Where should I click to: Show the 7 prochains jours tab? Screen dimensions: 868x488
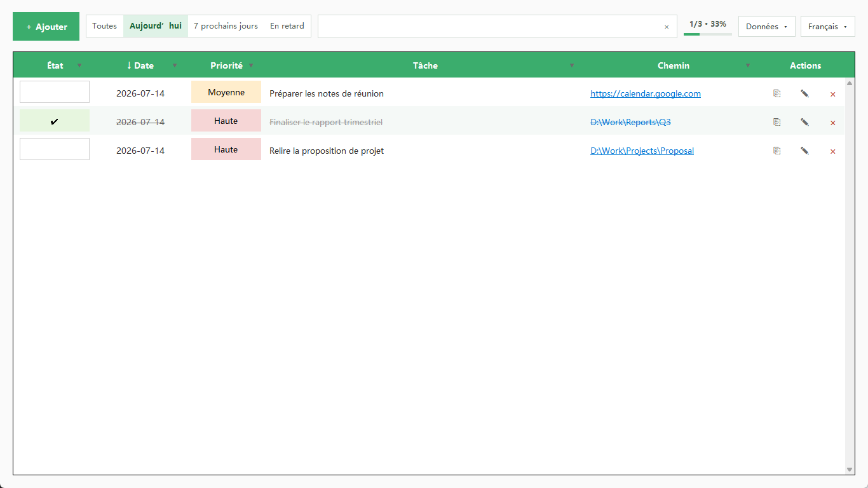point(226,26)
